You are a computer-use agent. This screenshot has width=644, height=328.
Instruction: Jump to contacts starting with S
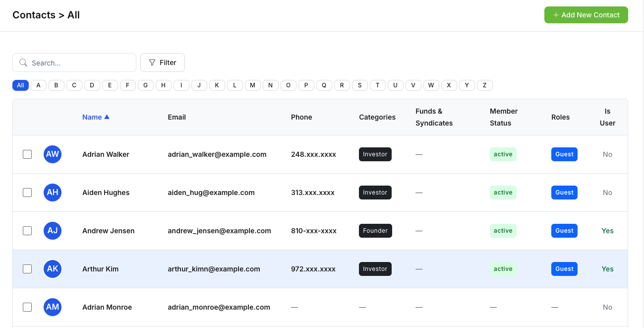point(359,85)
